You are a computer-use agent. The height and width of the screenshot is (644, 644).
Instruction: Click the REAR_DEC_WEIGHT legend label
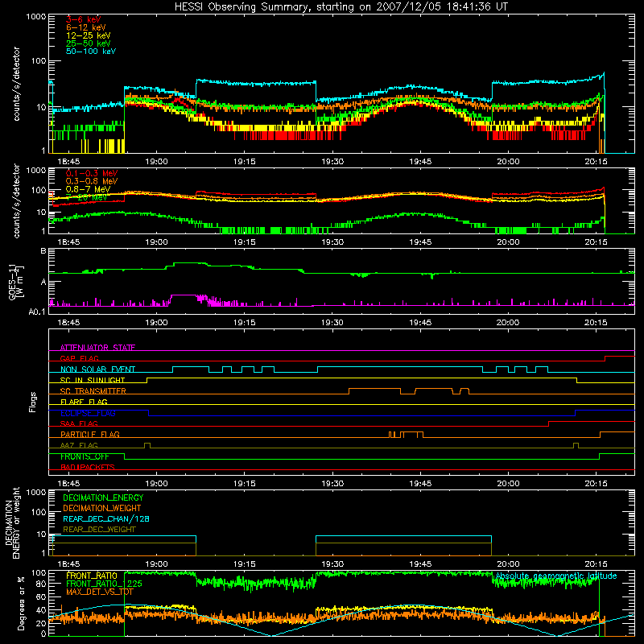[99, 530]
